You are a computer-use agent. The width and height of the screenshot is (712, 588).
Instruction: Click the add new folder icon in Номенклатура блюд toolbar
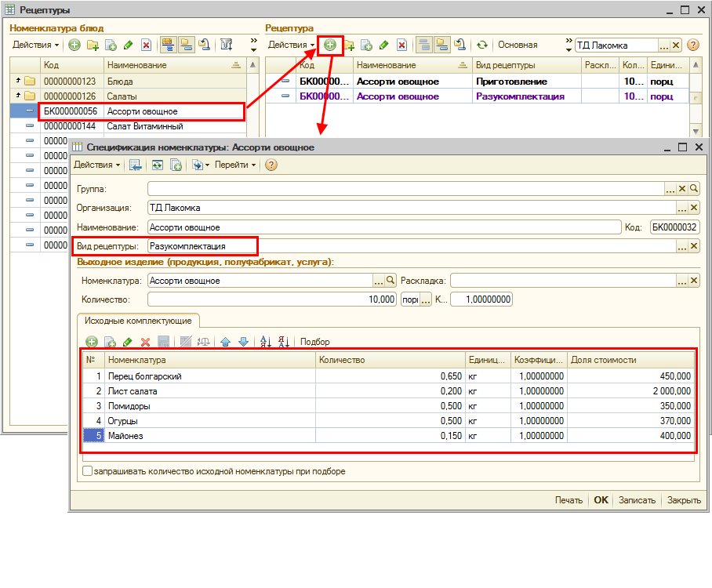93,45
